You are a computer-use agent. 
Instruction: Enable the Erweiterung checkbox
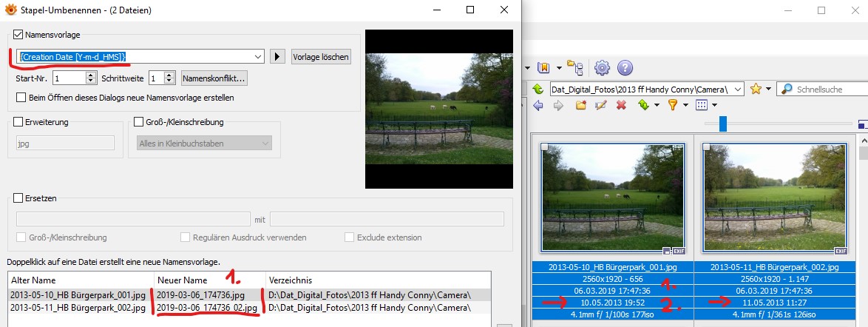(x=18, y=122)
